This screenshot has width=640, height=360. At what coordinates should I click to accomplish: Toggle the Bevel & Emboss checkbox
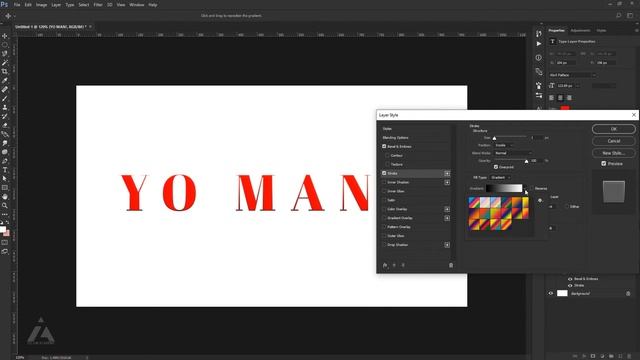coord(384,146)
